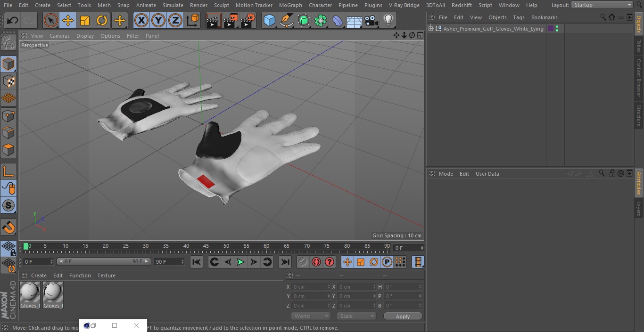Click record active objects button
644x332 pixels.
[x=303, y=262]
